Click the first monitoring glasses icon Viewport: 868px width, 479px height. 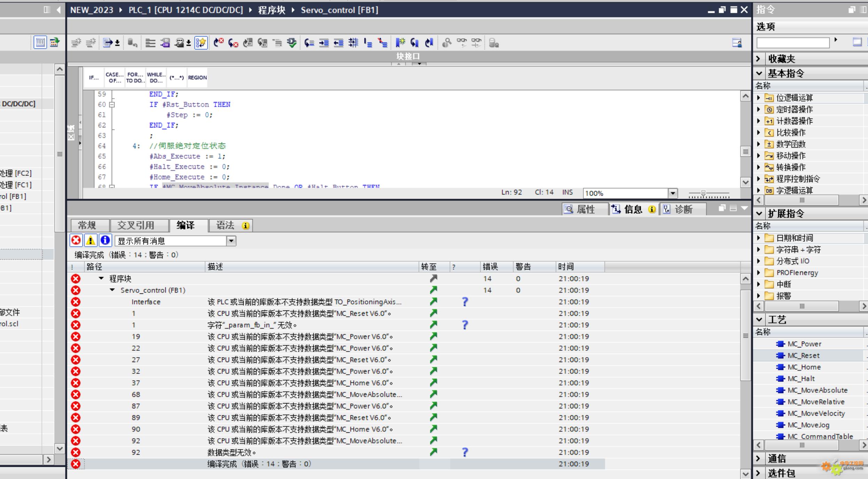coord(462,43)
